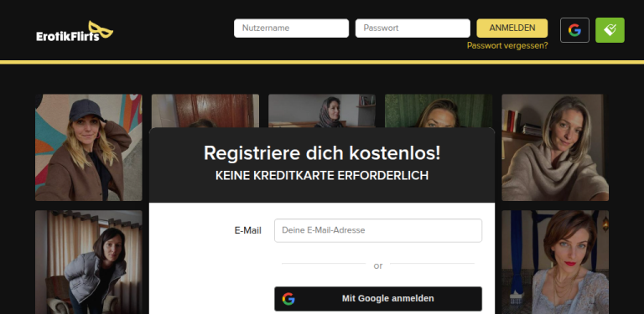Open photo of woman wearing a headscarf
The image size is (644, 314).
[x=322, y=111]
